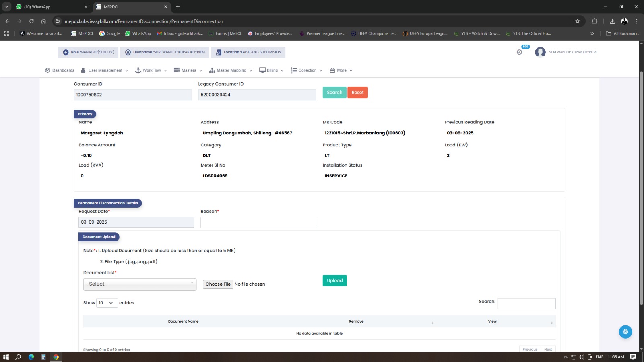Open the Chrome downloads icon

(612, 21)
